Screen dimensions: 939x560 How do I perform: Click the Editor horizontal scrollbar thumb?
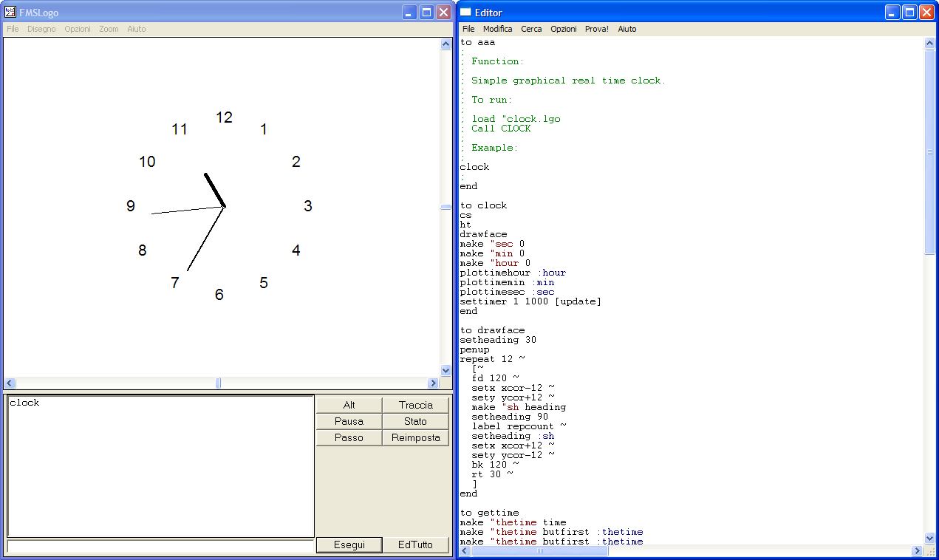[541, 550]
